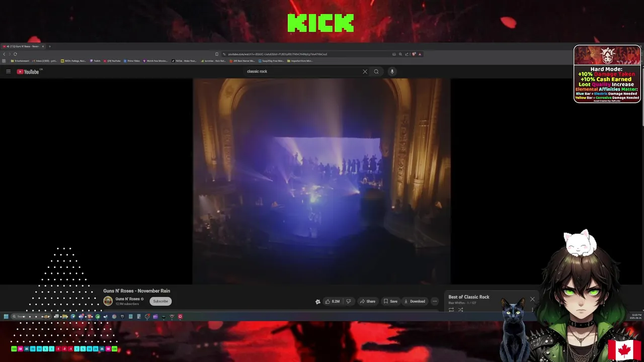Open a new browser tab
Image resolution: width=644 pixels, height=362 pixels.
click(50, 46)
